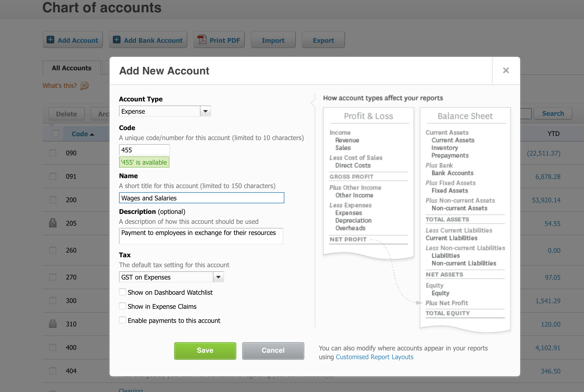Click the plus icon on Add Account
584x392 pixels.
pyautogui.click(x=50, y=40)
